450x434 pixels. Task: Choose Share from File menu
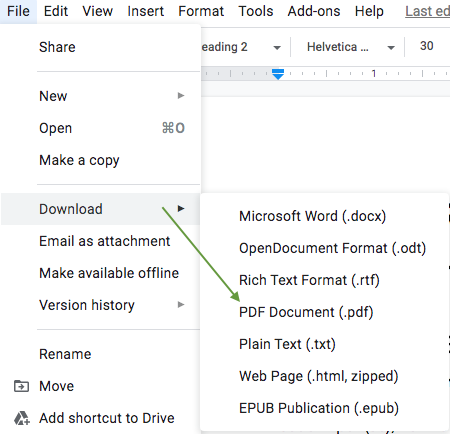pos(101,47)
